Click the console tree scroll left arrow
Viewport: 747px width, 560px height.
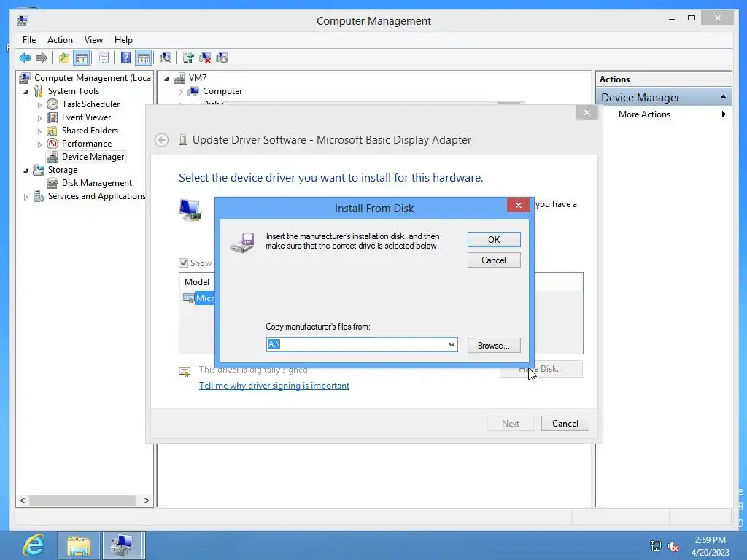tap(23, 500)
